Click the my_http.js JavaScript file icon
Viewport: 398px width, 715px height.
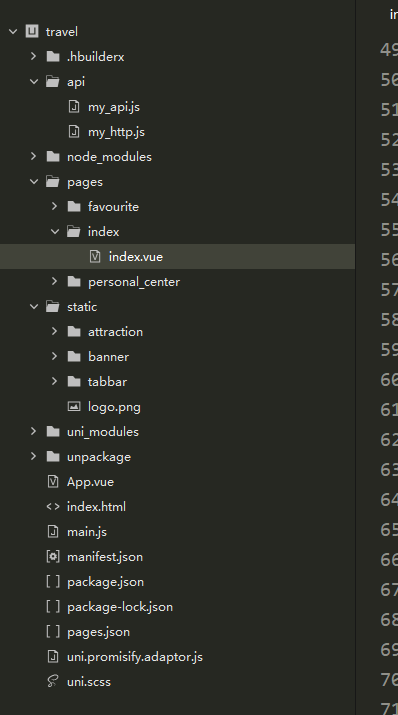(x=74, y=132)
